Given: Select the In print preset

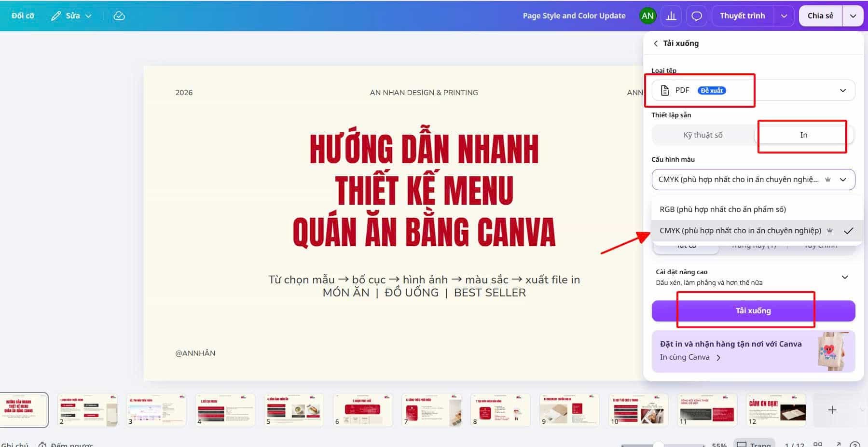Looking at the screenshot, I should pyautogui.click(x=804, y=135).
